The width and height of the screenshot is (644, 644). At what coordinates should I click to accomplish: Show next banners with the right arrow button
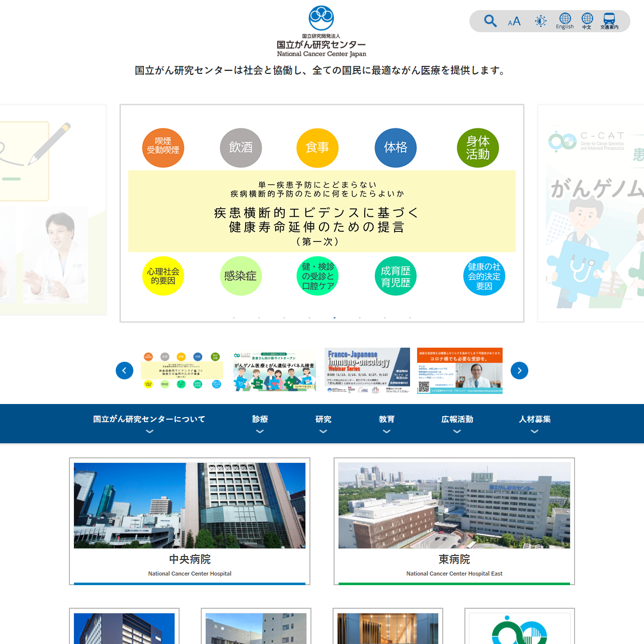(x=519, y=371)
